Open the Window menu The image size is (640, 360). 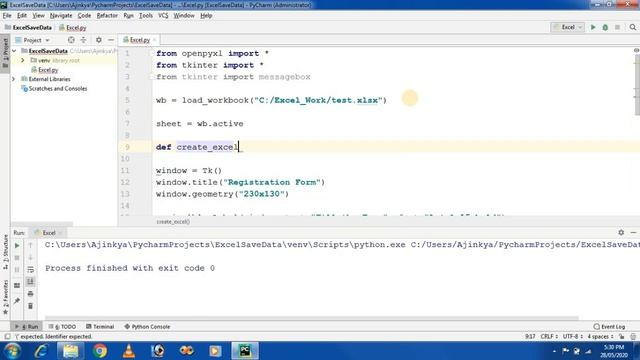[184, 16]
